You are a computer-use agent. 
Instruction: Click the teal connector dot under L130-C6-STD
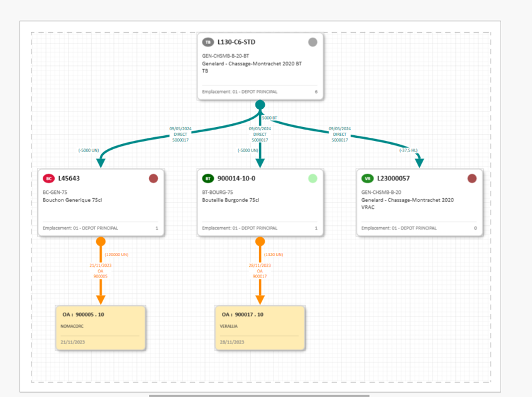260,104
